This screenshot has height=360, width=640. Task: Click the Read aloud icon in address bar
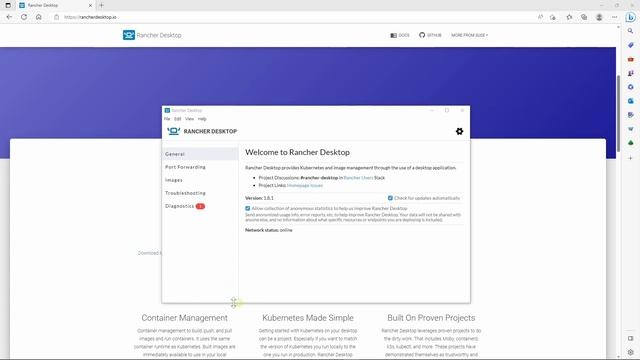(x=540, y=17)
